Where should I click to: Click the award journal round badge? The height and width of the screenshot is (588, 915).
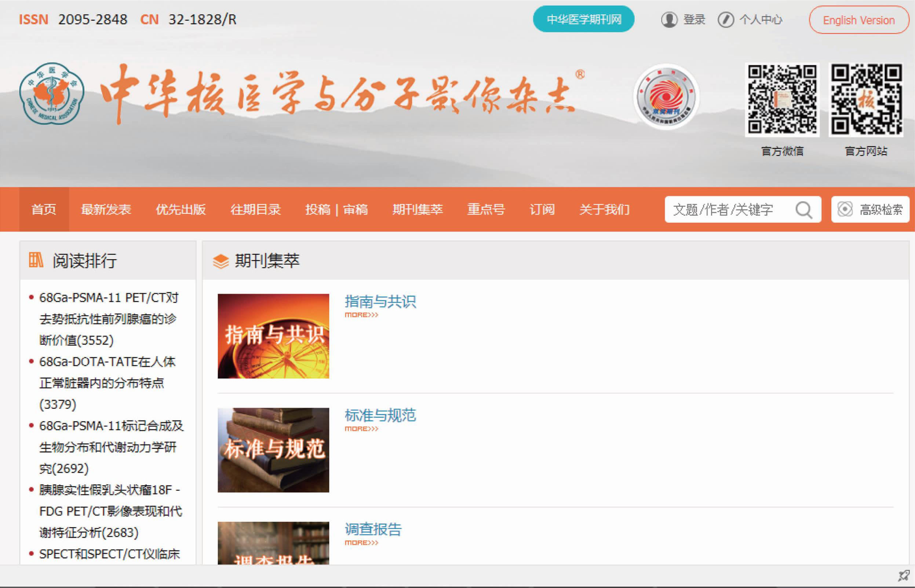pyautogui.click(x=666, y=97)
